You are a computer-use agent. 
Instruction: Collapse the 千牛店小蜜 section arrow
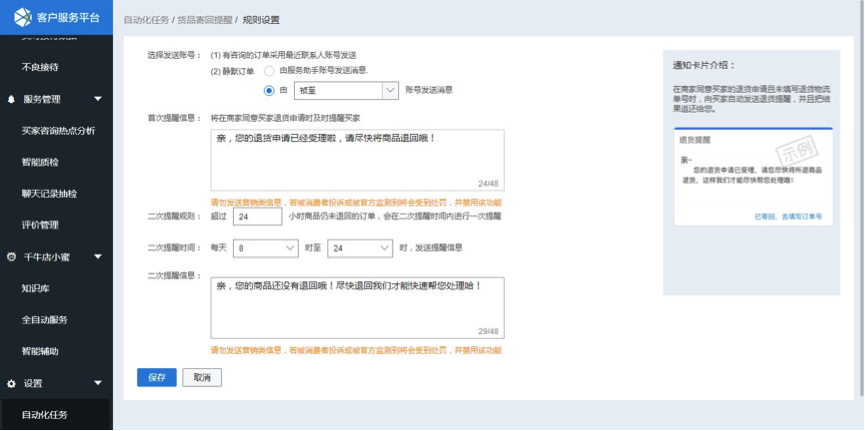pos(98,257)
